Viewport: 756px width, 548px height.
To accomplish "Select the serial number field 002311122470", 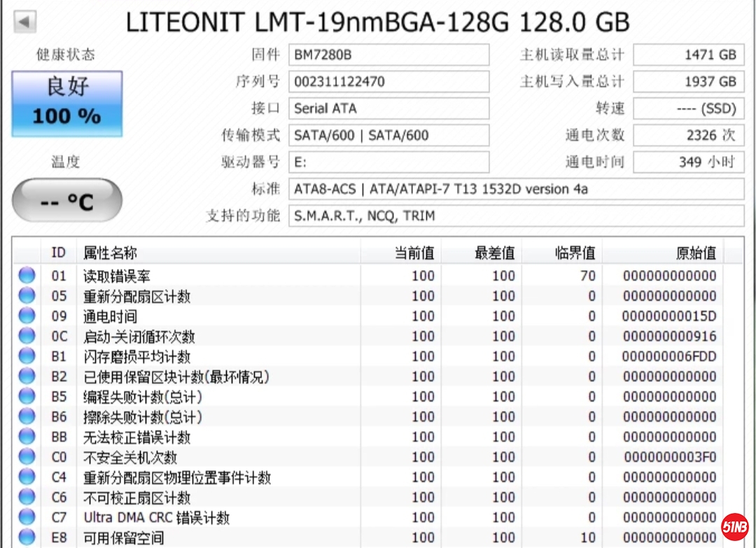I will coord(388,81).
